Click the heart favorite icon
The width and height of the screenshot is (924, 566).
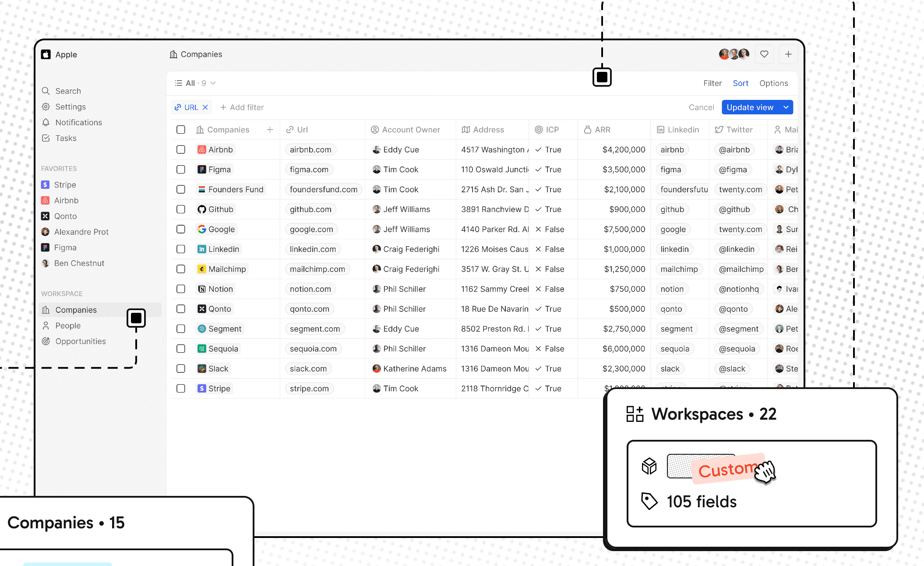click(764, 54)
